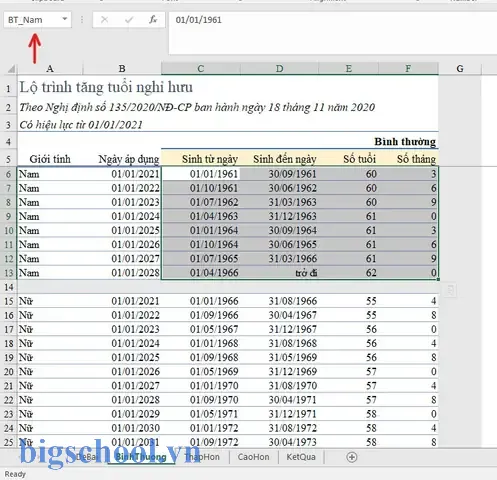
Task: Click the Quick Analysis icon below the selection
Action: [x=450, y=290]
